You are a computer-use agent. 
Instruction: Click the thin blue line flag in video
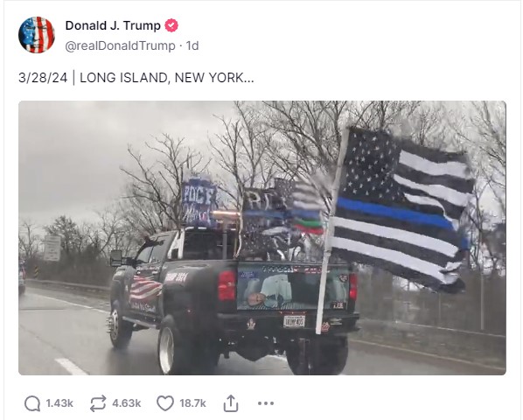point(402,209)
